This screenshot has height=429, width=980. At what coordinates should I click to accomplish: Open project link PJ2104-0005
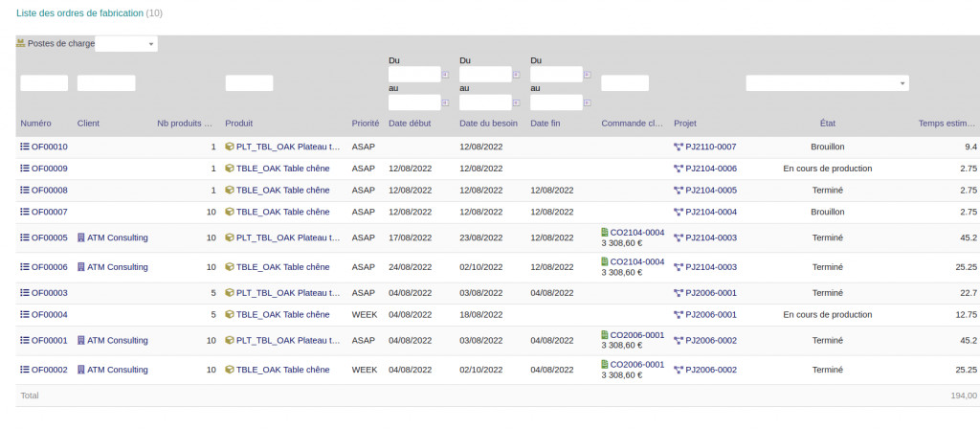coord(711,191)
